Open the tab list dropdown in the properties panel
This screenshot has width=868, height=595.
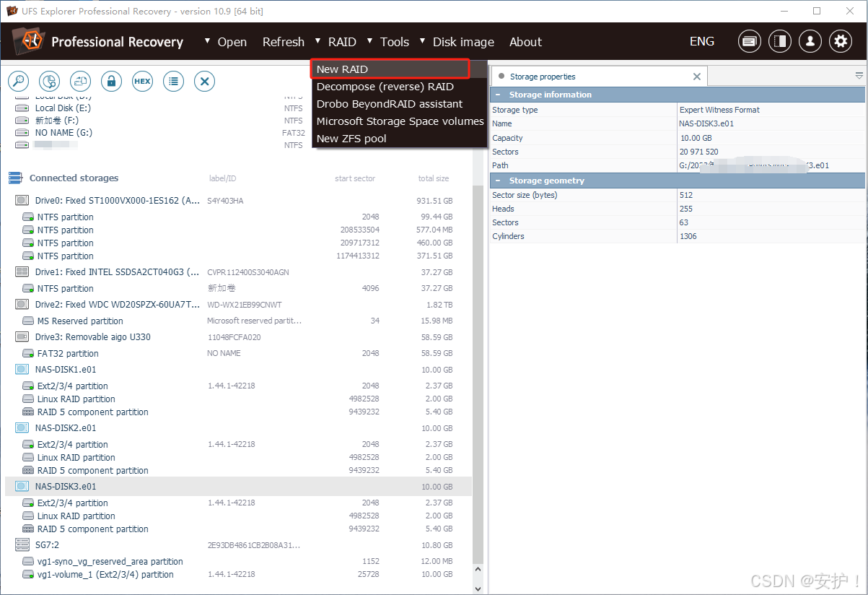[x=859, y=76]
